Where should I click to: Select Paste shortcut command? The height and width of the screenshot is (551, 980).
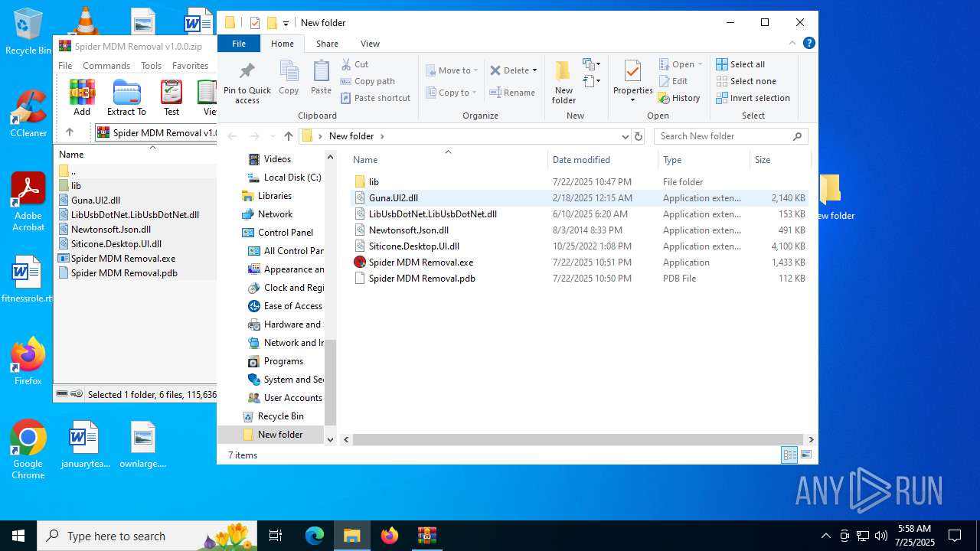376,98
